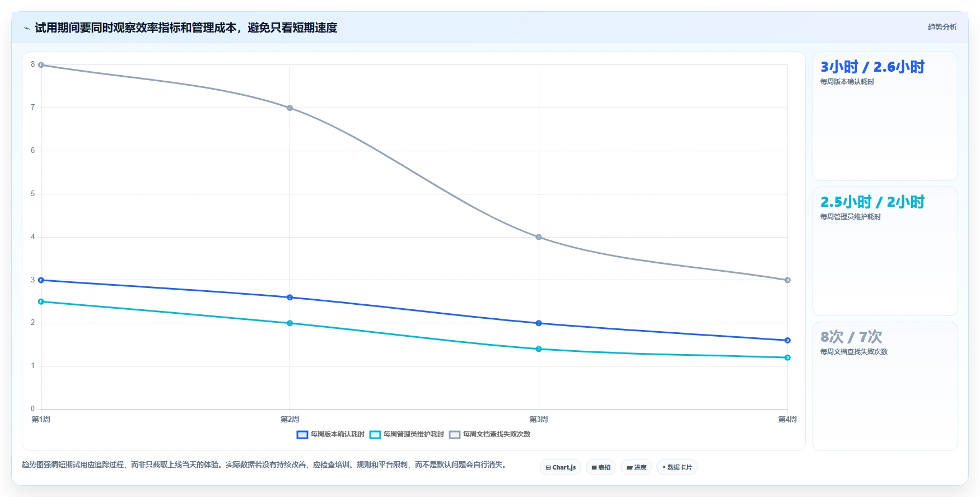Click the 趋势分析 tag in the header
Viewport: 980px width, 497px height.
[942, 27]
